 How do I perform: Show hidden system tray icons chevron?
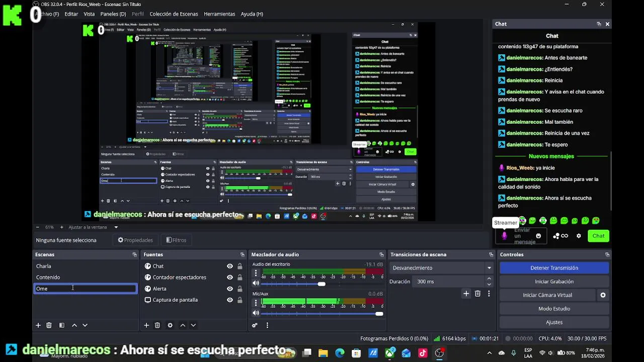click(x=489, y=353)
